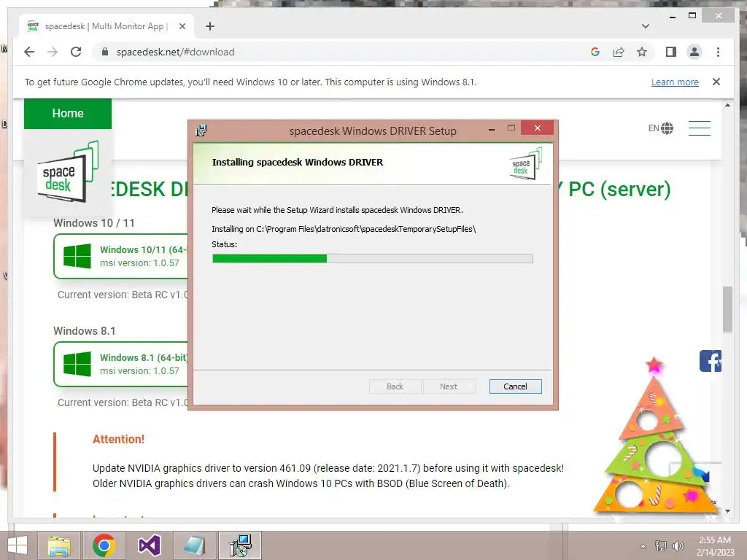Download Windows 10/11 64-bit msi
This screenshot has height=560, width=747.
(122, 256)
